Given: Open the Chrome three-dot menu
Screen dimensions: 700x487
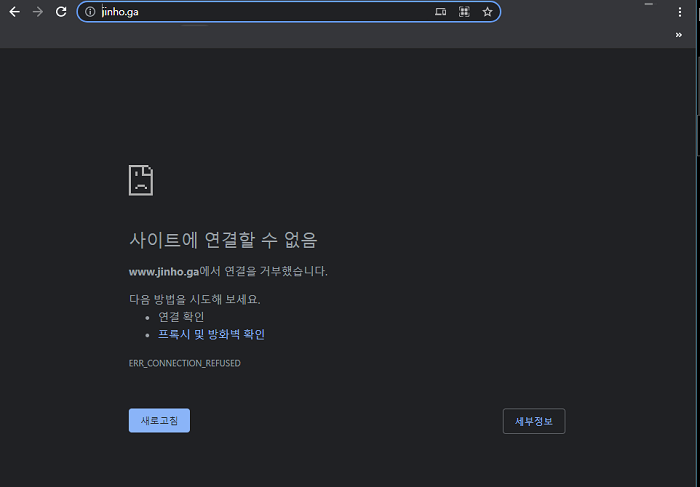Looking at the screenshot, I should click(x=680, y=12).
